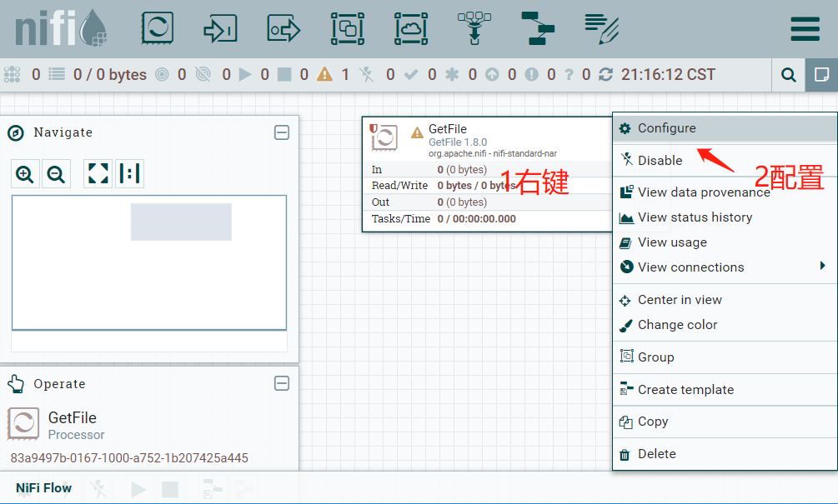Zoom in using Navigate panel
The width and height of the screenshot is (838, 504).
24,173
